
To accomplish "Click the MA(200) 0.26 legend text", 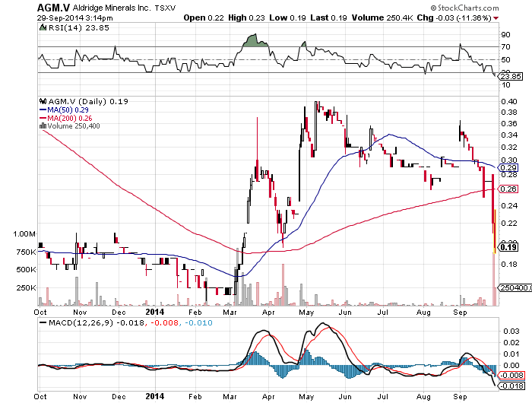I will tap(70, 118).
